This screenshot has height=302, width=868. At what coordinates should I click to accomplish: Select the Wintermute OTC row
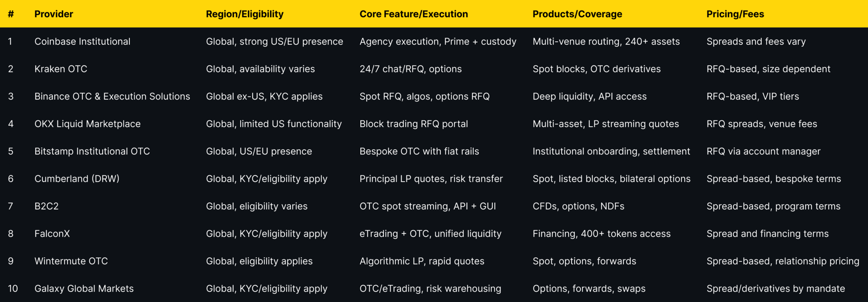pyautogui.click(x=71, y=261)
